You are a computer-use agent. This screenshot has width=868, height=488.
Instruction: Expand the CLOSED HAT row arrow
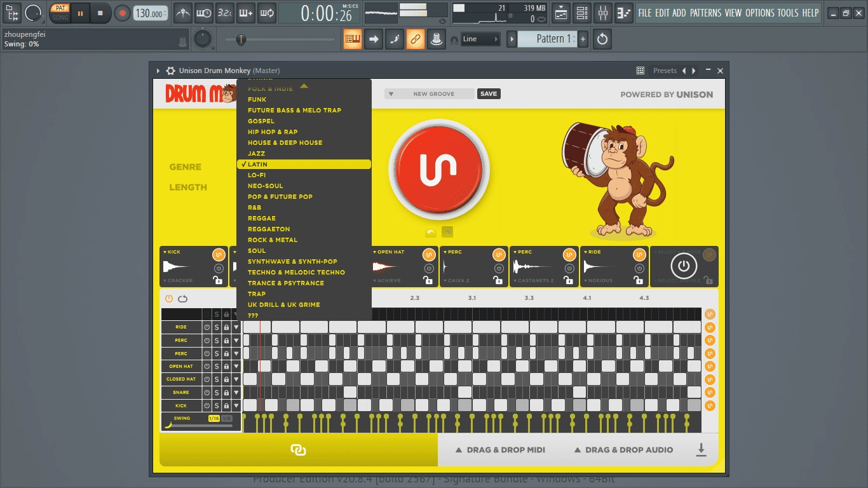(236, 379)
